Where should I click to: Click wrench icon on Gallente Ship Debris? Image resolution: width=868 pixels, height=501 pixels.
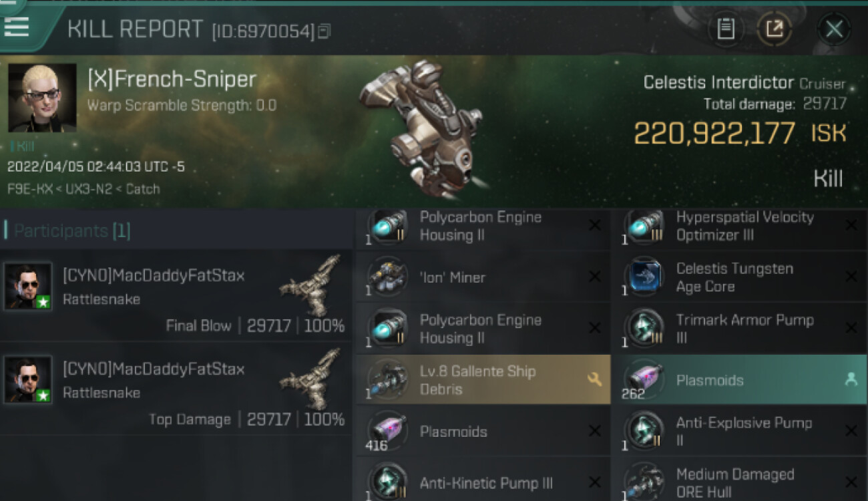[594, 379]
